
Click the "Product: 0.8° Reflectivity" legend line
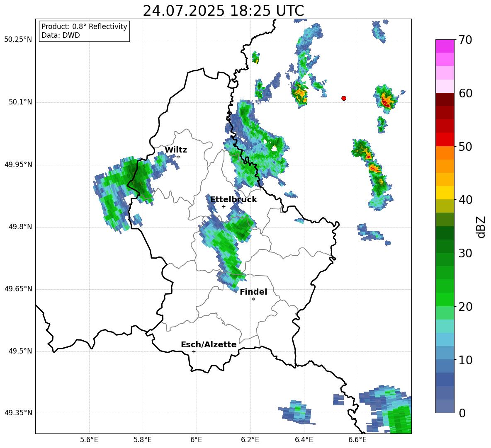tap(84, 27)
